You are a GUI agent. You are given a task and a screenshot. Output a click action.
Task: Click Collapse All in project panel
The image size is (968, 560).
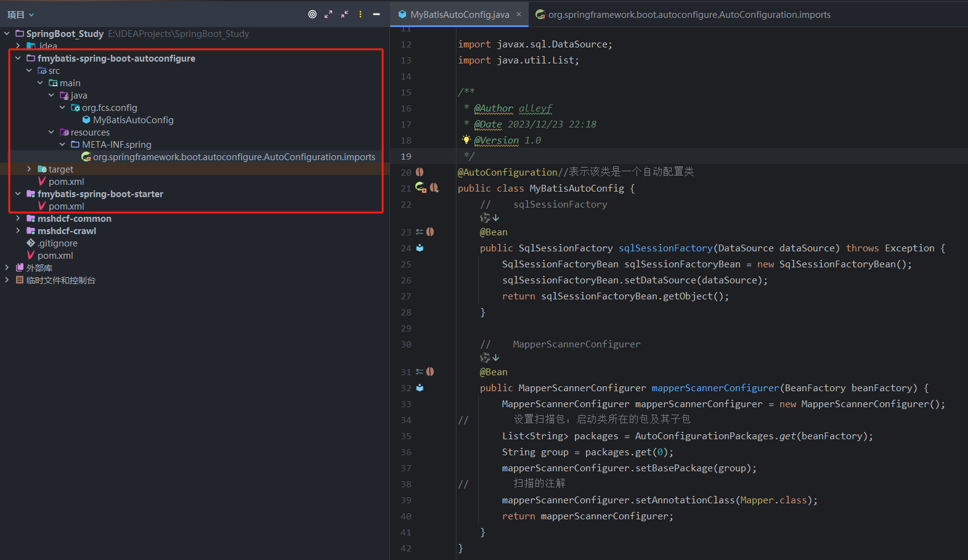[x=344, y=14]
